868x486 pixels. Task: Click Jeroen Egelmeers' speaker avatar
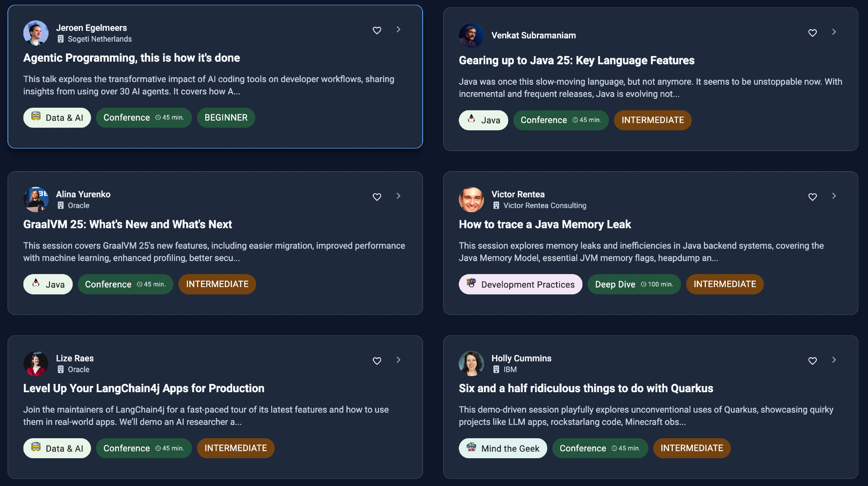[x=36, y=33]
